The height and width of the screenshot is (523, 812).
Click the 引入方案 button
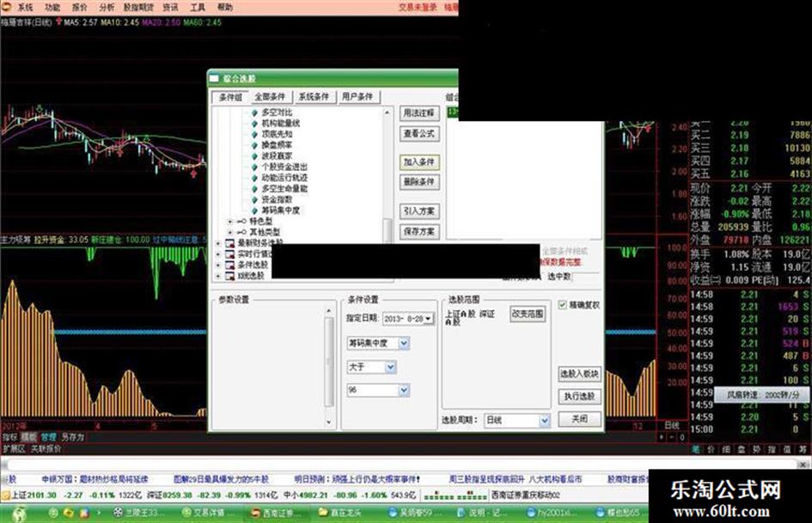[x=419, y=210]
